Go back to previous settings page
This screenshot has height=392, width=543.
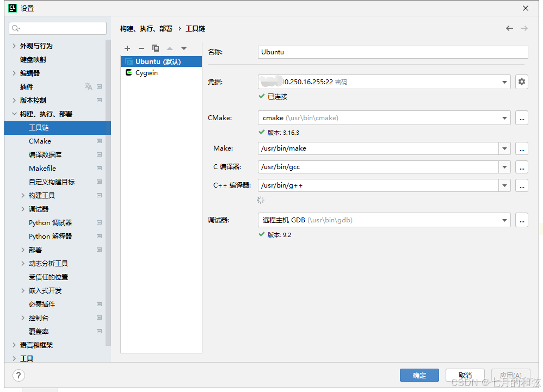pos(509,28)
